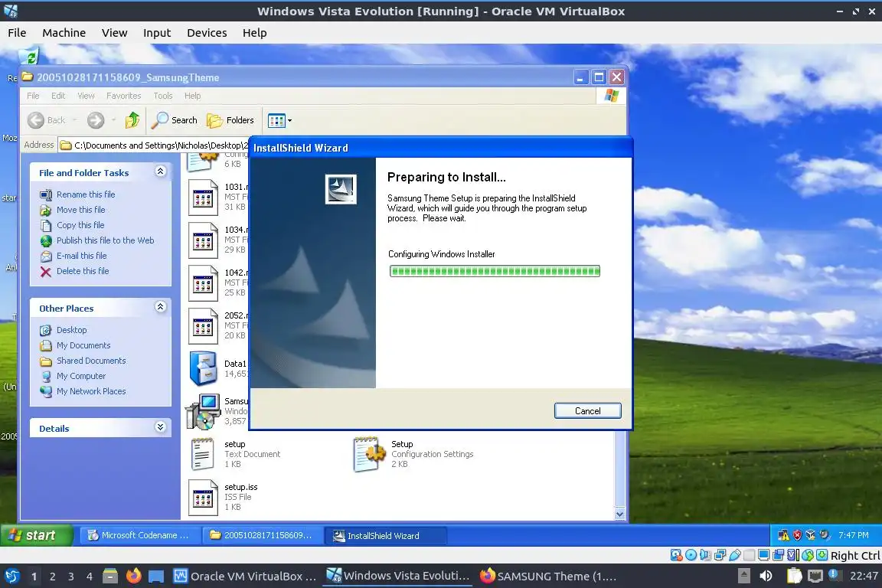Screen dimensions: 882x588
Task: Go up one folder level icon
Action: click(x=132, y=120)
